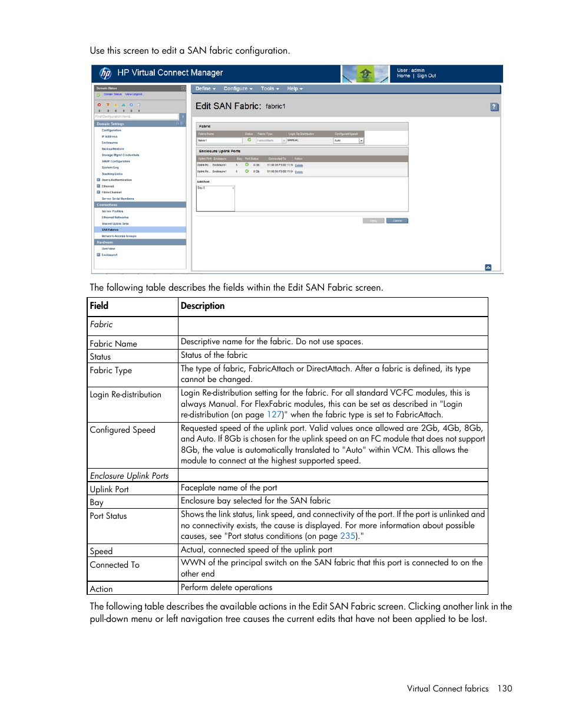This screenshot has width=562, height=728.
Task: Open the Configured Speed dropdown
Action: tap(361, 141)
